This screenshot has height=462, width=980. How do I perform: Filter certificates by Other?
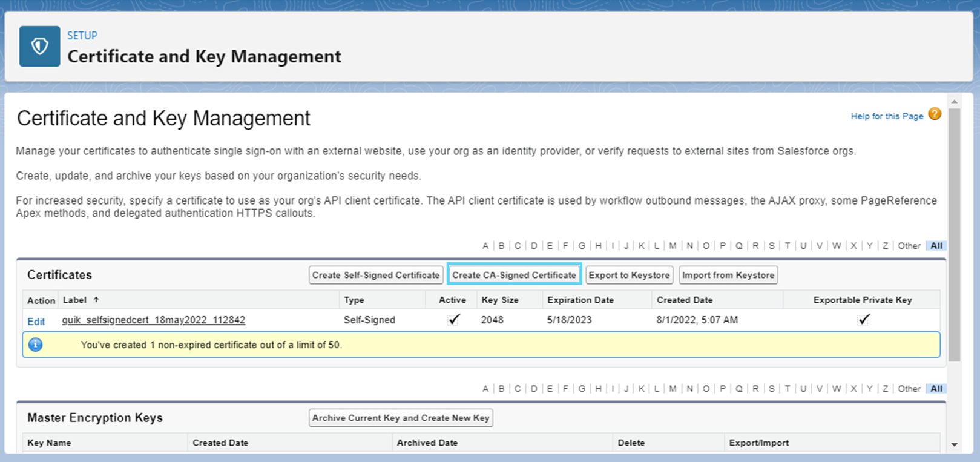(x=909, y=246)
